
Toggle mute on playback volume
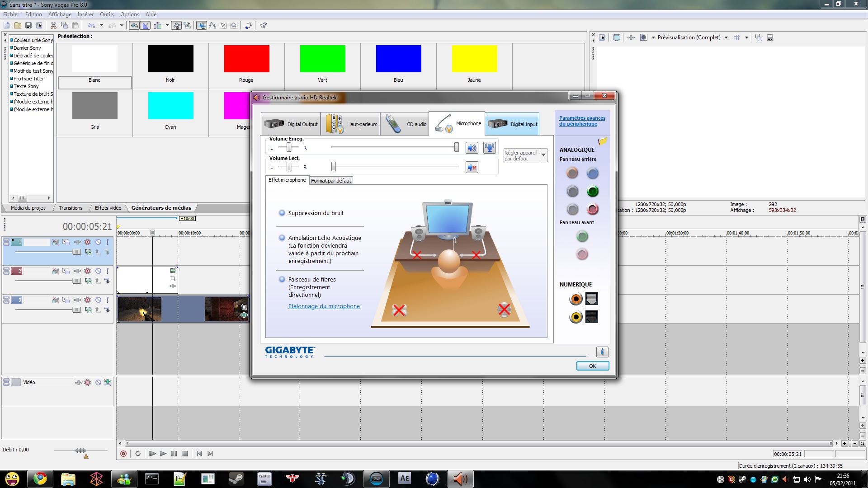[x=472, y=168]
